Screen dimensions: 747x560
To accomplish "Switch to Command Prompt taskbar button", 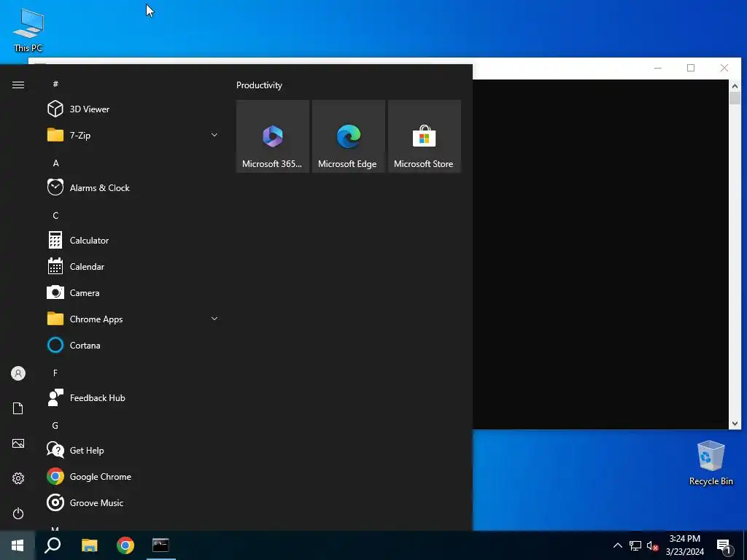I will tap(160, 545).
